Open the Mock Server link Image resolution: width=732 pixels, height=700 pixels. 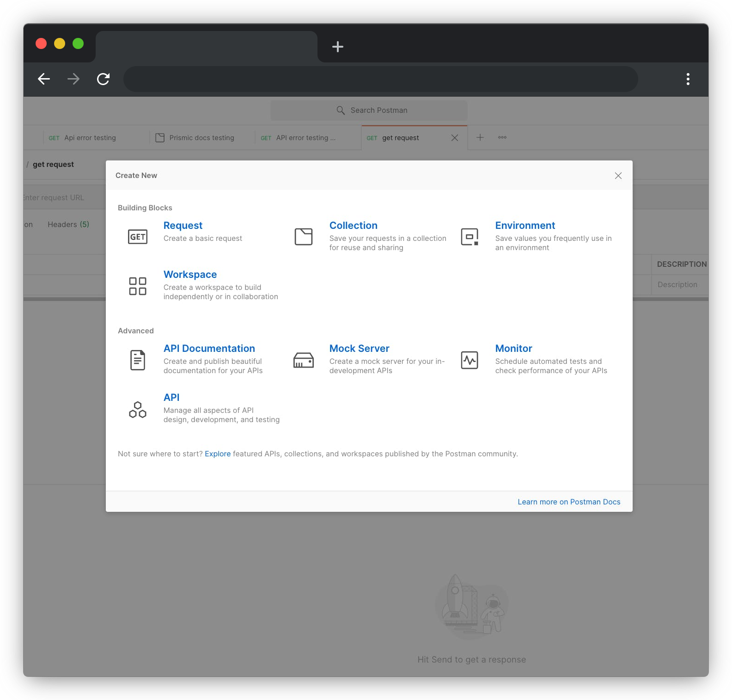coord(360,349)
